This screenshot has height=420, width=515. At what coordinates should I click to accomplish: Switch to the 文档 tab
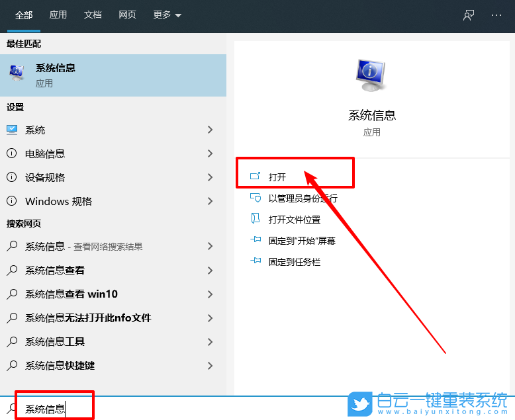click(93, 15)
